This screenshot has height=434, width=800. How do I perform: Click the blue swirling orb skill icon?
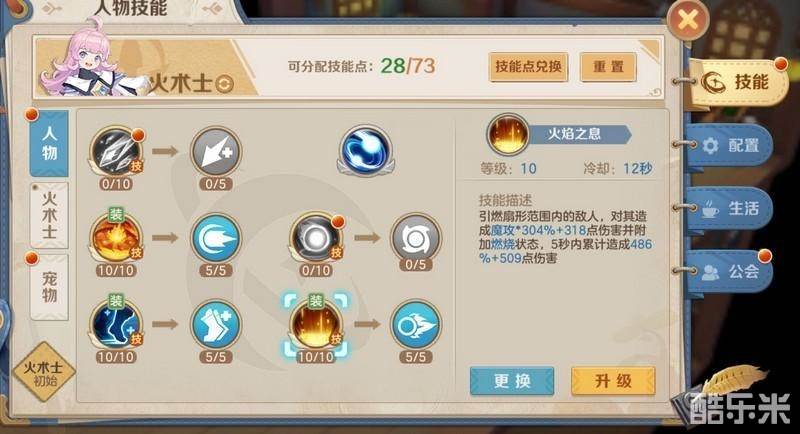(x=365, y=149)
